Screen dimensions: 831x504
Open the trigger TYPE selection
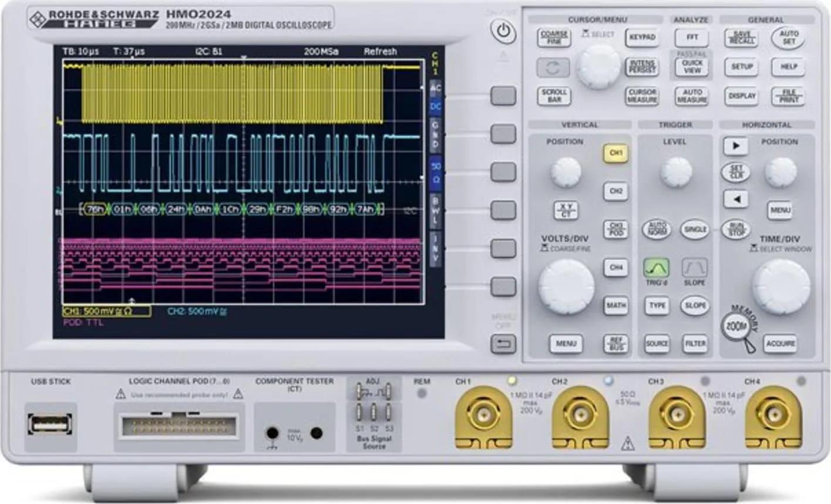[x=657, y=306]
